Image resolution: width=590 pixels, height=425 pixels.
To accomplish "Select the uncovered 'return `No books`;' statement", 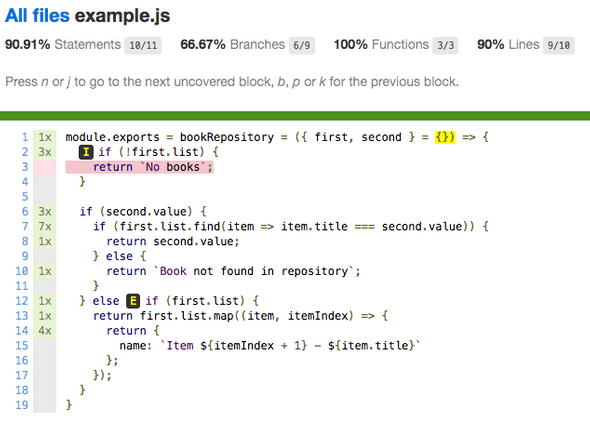I will [140, 167].
